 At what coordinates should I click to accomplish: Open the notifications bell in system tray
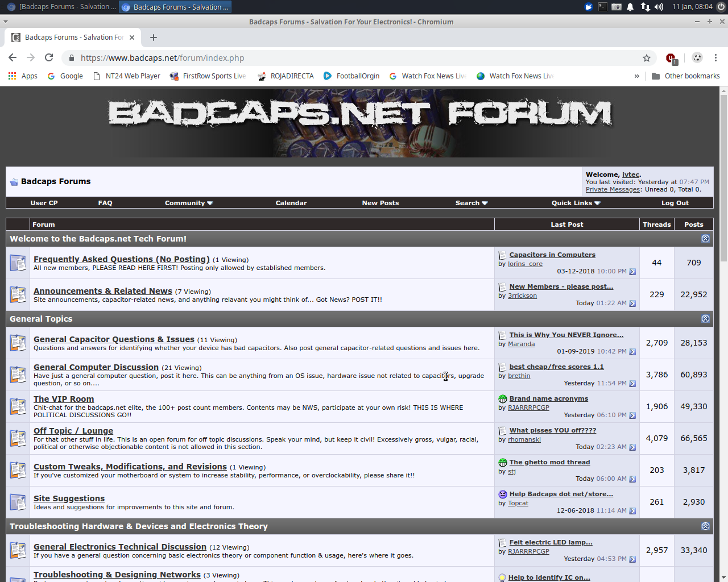pos(630,7)
